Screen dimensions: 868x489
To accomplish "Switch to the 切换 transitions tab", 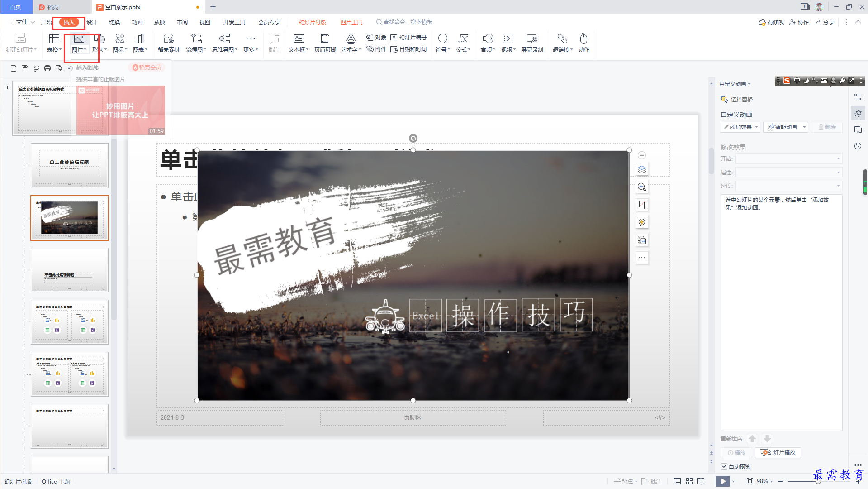I will pyautogui.click(x=114, y=22).
